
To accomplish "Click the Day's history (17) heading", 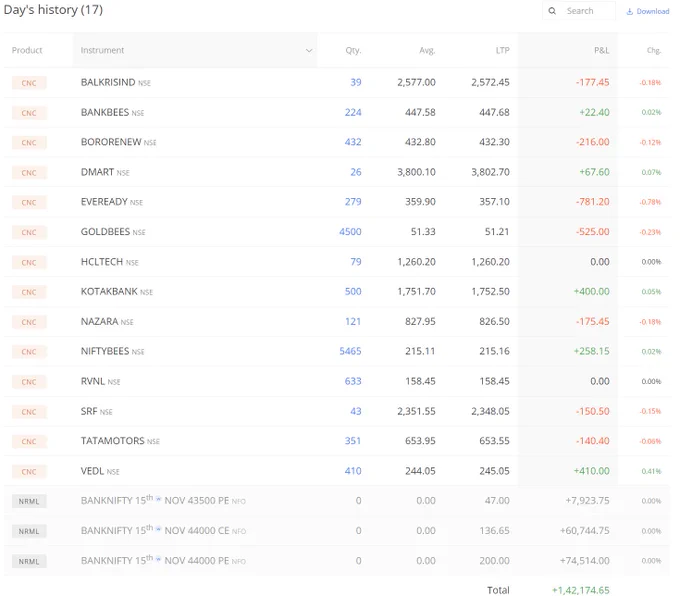I will [53, 10].
